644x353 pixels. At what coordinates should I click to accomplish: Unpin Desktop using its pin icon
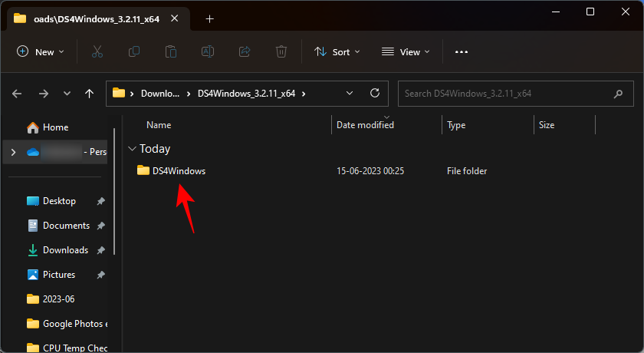(100, 201)
